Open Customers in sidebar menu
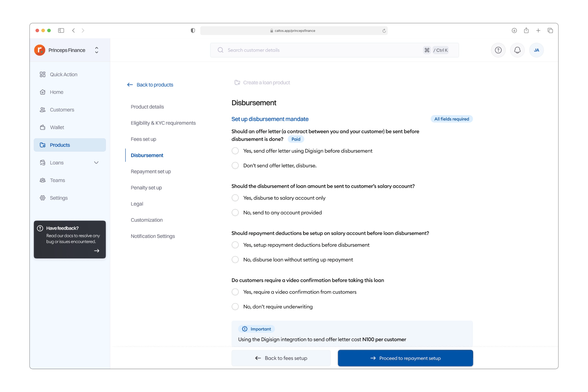This screenshot has width=588, height=392. 62,110
